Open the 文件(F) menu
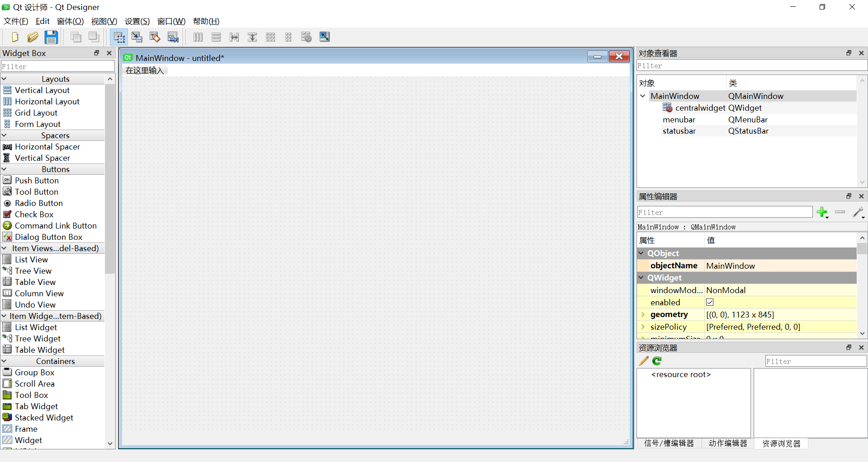 point(16,21)
